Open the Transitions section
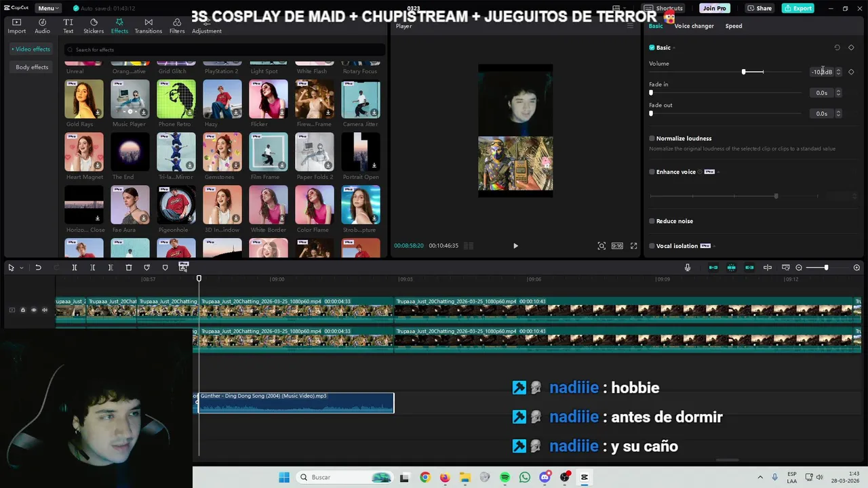The width and height of the screenshot is (868, 488). 148,26
